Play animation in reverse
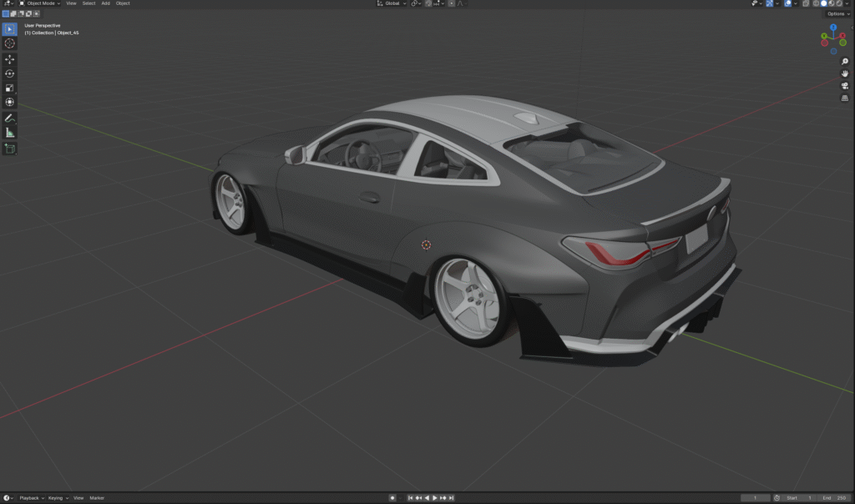 point(427,498)
